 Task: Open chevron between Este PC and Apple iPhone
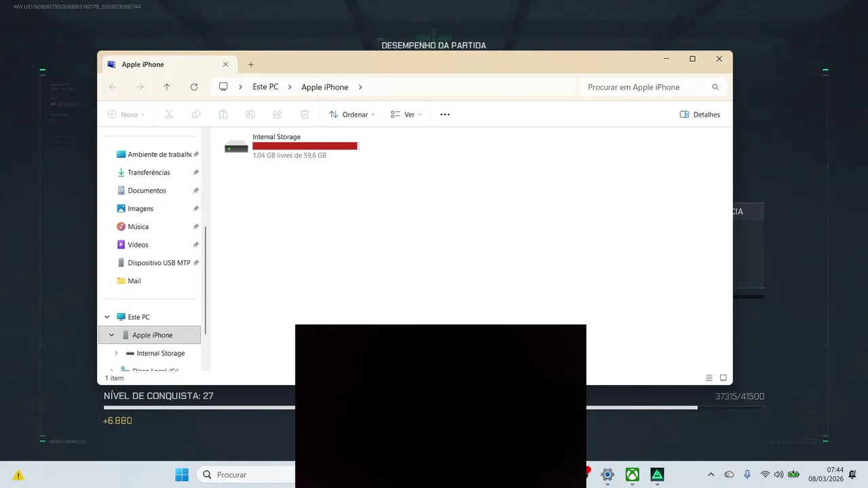tap(290, 87)
